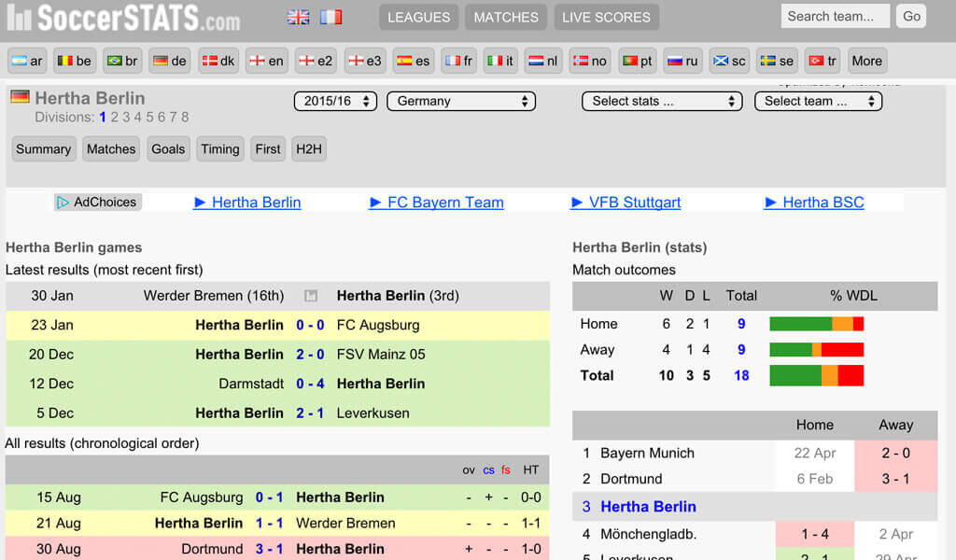Switch to the First tab
The image size is (956, 560).
[x=268, y=149]
